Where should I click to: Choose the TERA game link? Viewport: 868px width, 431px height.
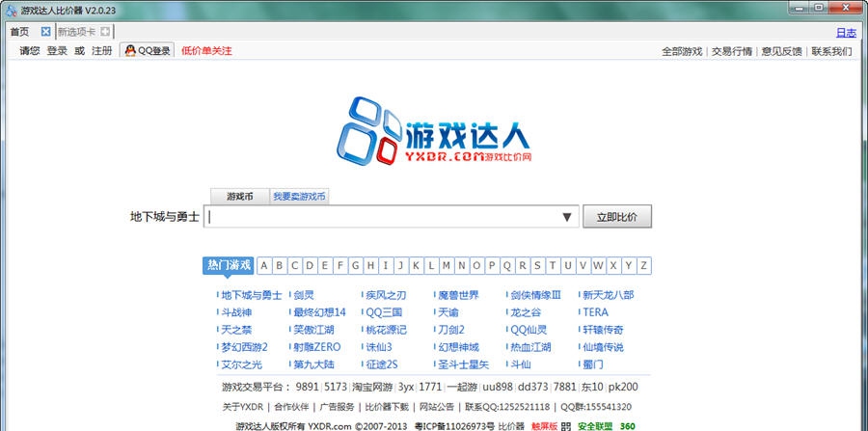[x=595, y=312]
